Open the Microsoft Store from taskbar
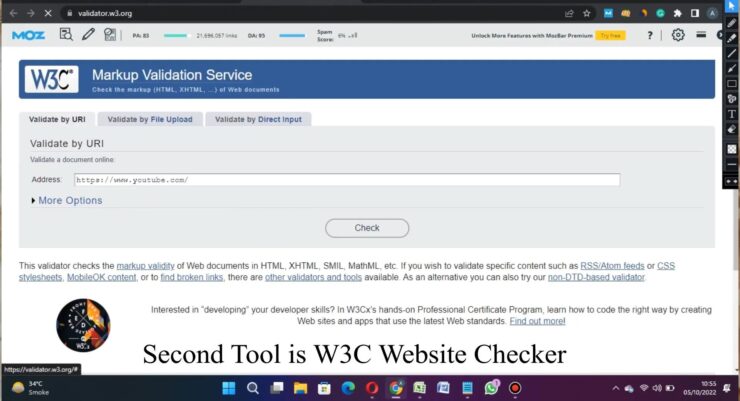The height and width of the screenshot is (401, 740). coord(324,388)
